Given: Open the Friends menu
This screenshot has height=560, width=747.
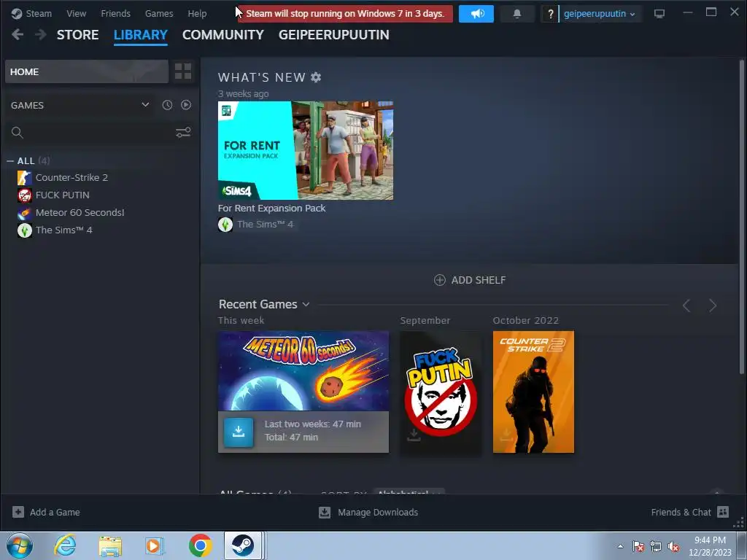Looking at the screenshot, I should pyautogui.click(x=115, y=13).
